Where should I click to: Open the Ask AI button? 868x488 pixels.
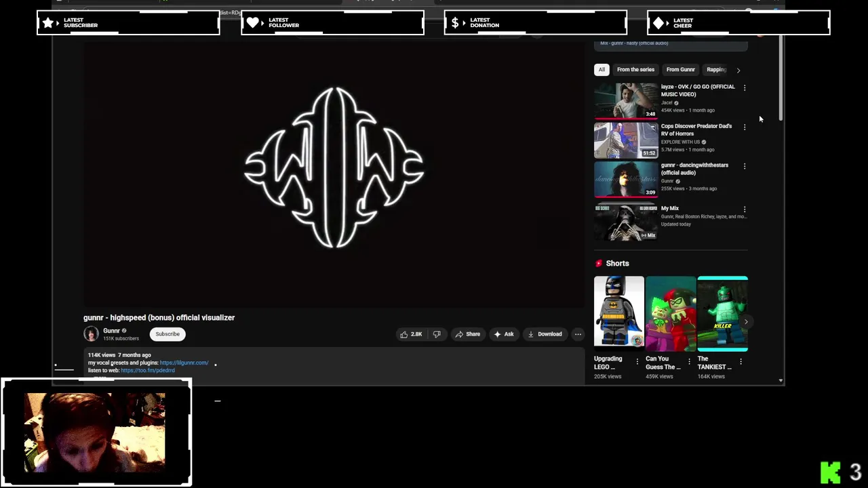[x=504, y=334]
